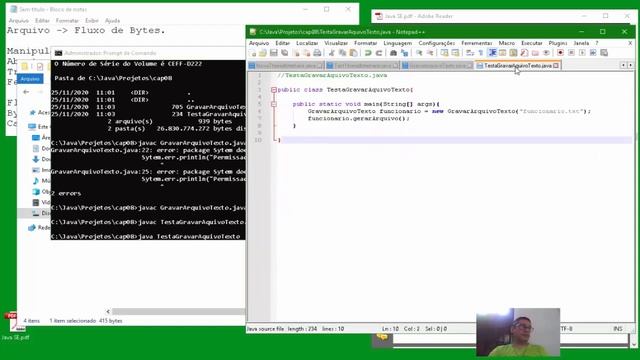Image resolution: width=640 pixels, height=360 pixels.
Task: Open the Arquivo menu in Notepad++
Action: 259,43
